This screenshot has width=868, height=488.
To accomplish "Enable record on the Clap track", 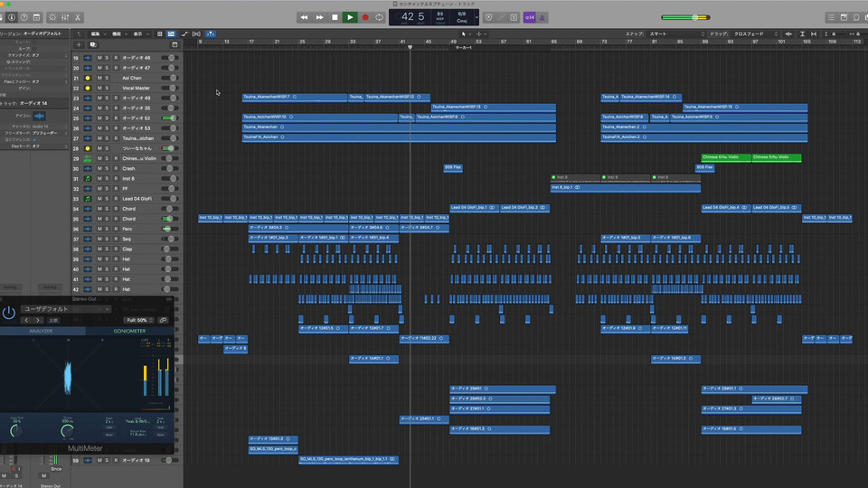I will coord(116,249).
